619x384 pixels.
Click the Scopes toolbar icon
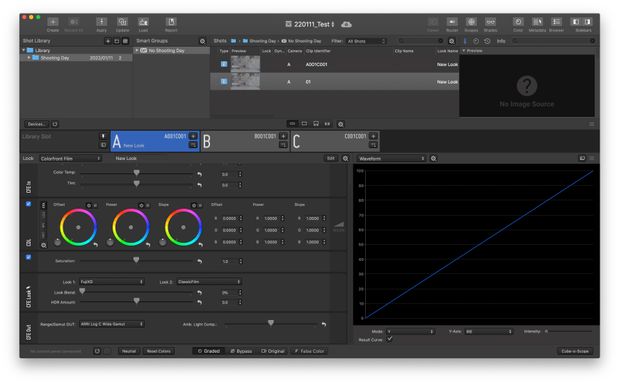(471, 22)
